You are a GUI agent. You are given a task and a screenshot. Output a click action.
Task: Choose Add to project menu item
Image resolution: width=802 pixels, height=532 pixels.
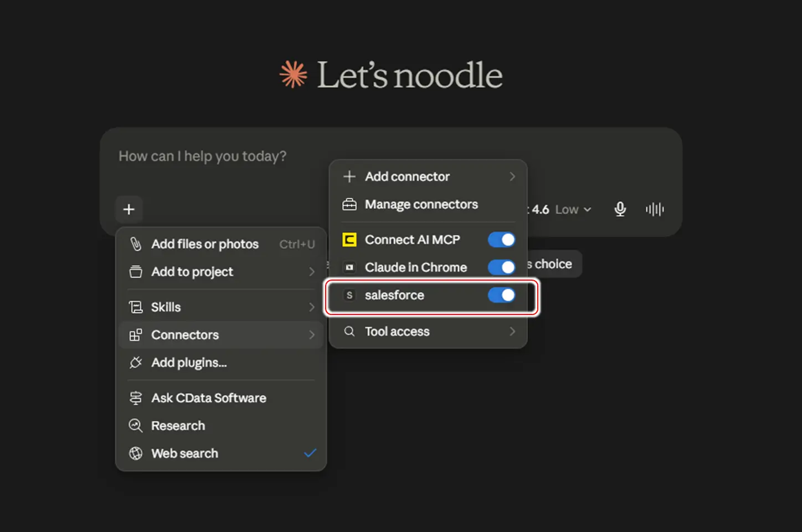(221, 272)
